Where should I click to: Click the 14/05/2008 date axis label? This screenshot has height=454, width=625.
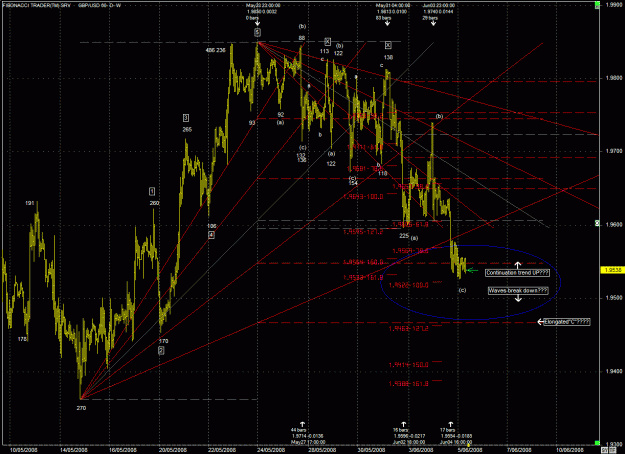74,450
